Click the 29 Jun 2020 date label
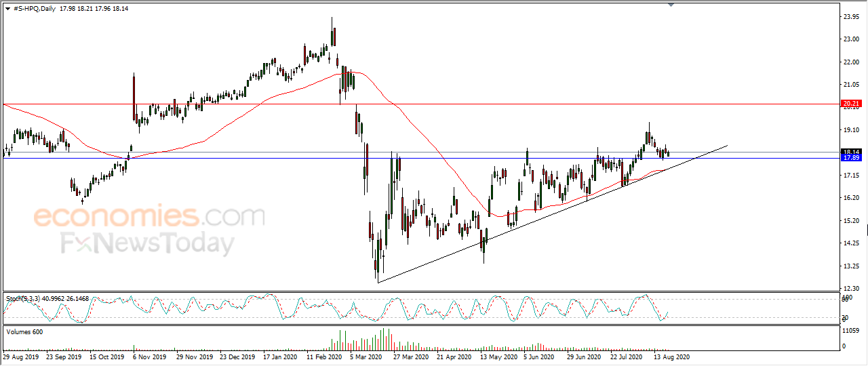 pyautogui.click(x=584, y=356)
